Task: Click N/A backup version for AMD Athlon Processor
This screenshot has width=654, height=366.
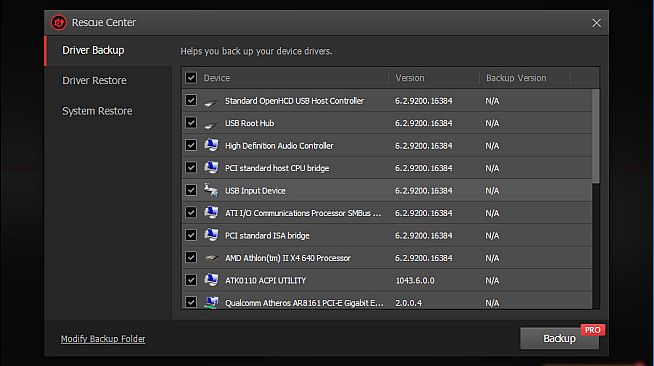Action: 492,258
